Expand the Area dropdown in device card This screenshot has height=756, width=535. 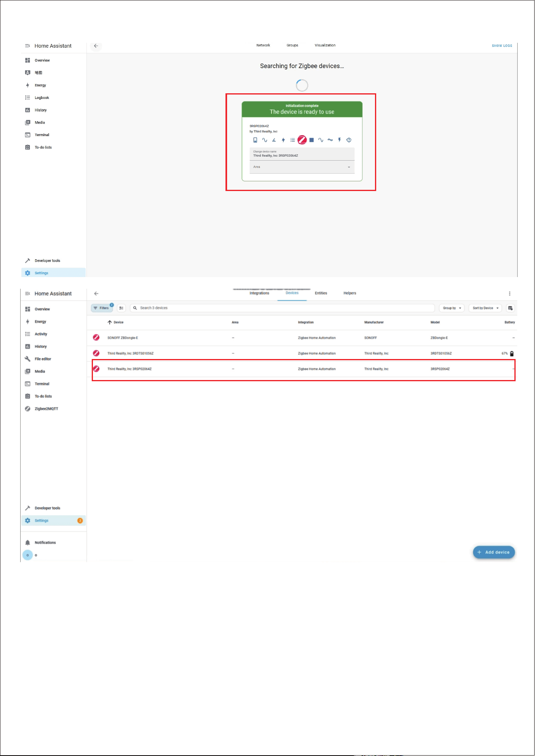[302, 167]
